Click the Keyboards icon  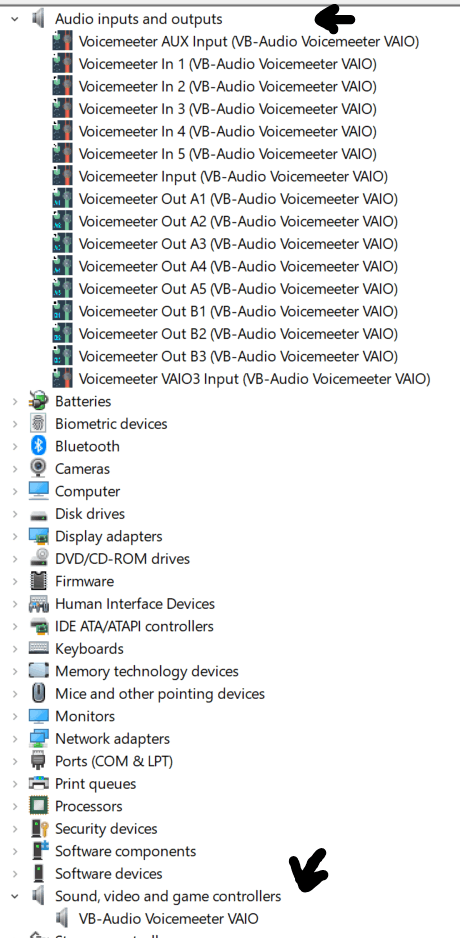(x=38, y=648)
